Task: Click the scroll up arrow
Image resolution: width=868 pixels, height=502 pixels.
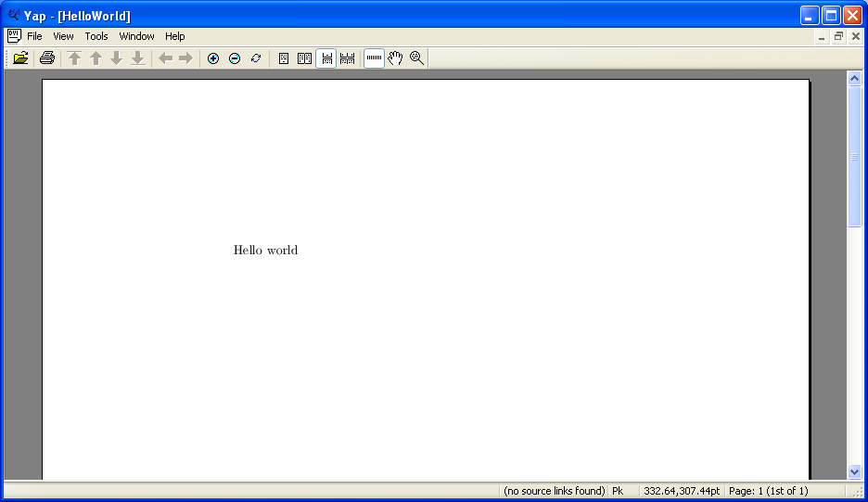Action: 855,79
